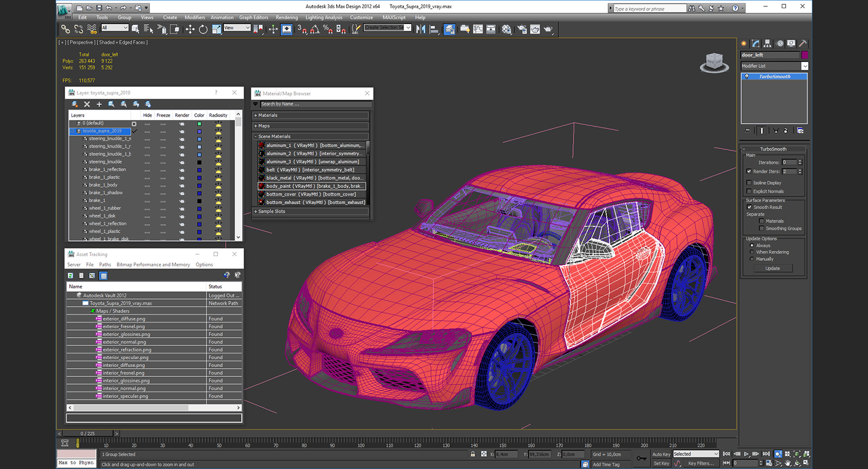Image resolution: width=868 pixels, height=469 pixels.
Task: Open the View reference coordinate dropdown
Action: (237, 28)
